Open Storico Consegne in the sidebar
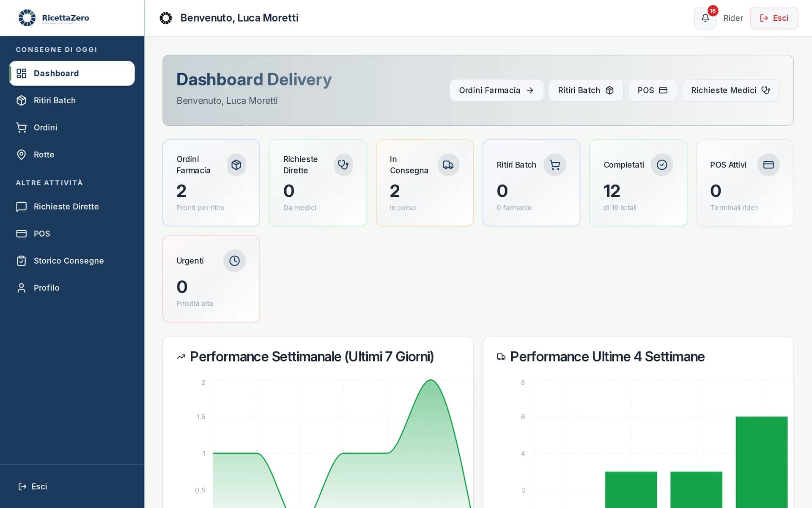 click(x=72, y=261)
